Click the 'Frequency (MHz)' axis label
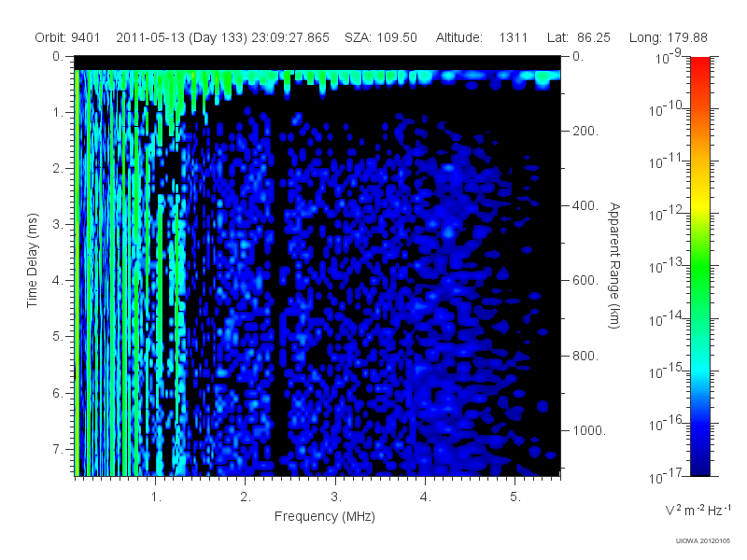The height and width of the screenshot is (560, 747). tap(325, 517)
